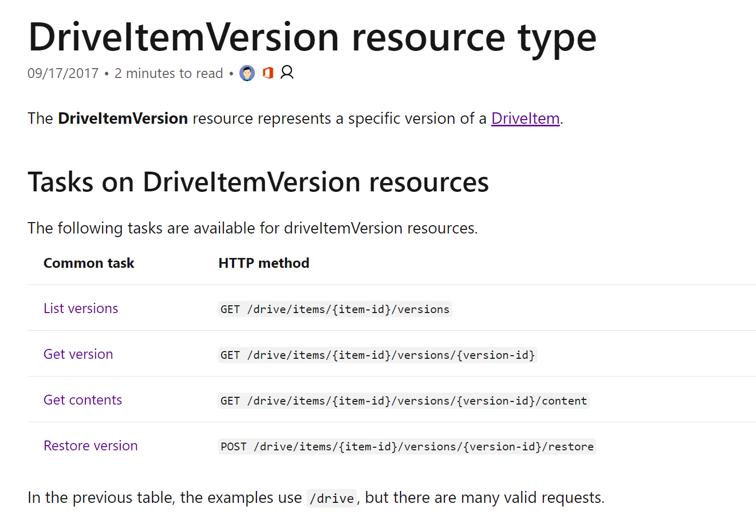Click the contributor avatar with glasses
Viewport: 756px width, 532px height.
pos(247,73)
